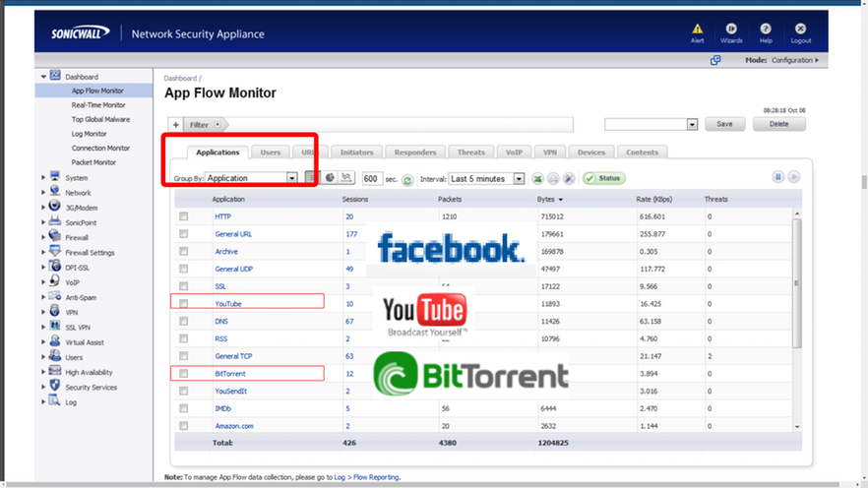
Task: Check the HTTP row checkbox
Action: pos(184,216)
